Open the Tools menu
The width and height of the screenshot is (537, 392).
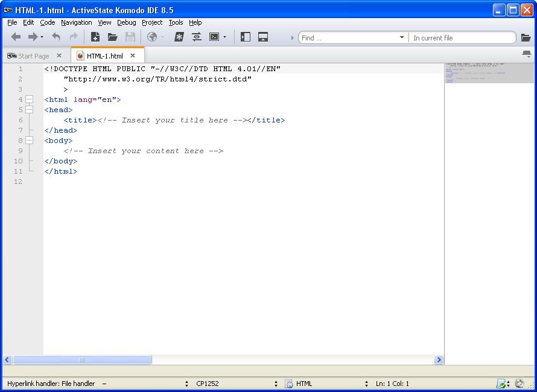[x=176, y=22]
